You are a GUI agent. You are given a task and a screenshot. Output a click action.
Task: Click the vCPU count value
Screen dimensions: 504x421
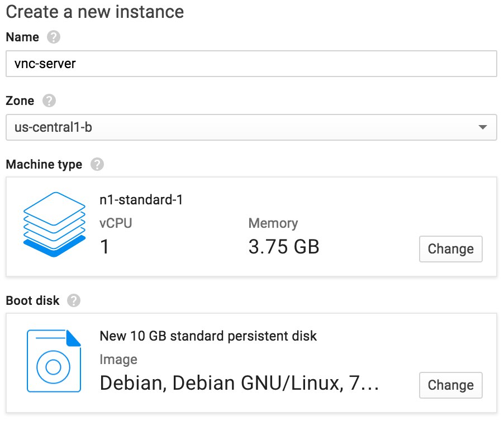104,247
